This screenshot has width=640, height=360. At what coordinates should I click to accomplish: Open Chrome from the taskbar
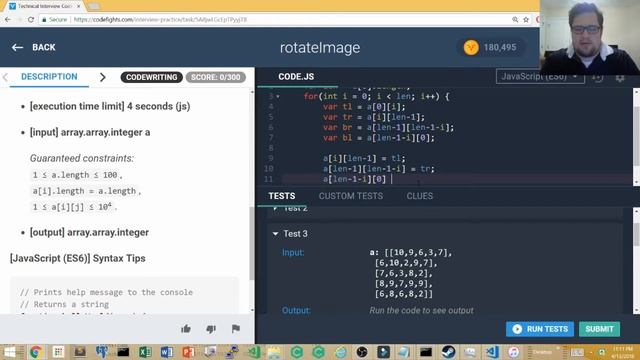pyautogui.click(x=36, y=351)
